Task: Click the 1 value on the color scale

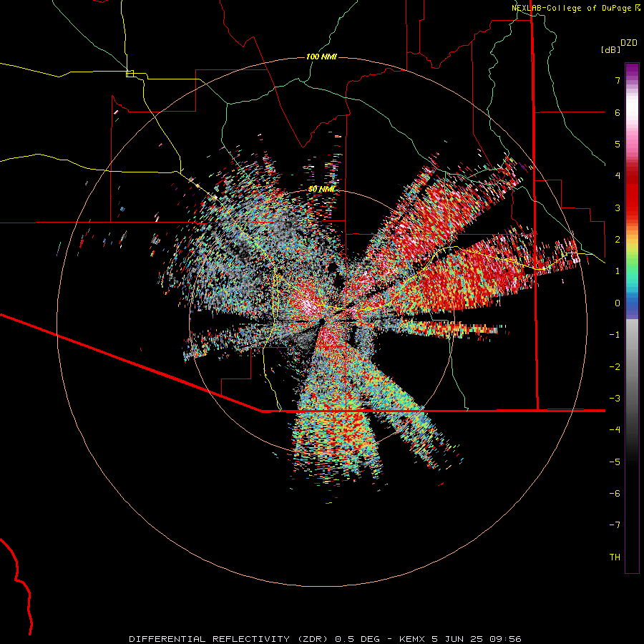Action: 618,271
